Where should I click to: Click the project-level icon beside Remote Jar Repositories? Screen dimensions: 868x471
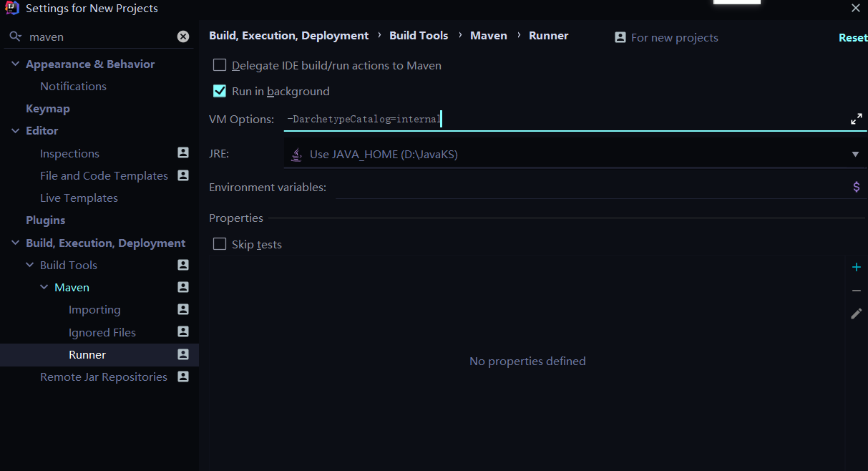pyautogui.click(x=183, y=377)
